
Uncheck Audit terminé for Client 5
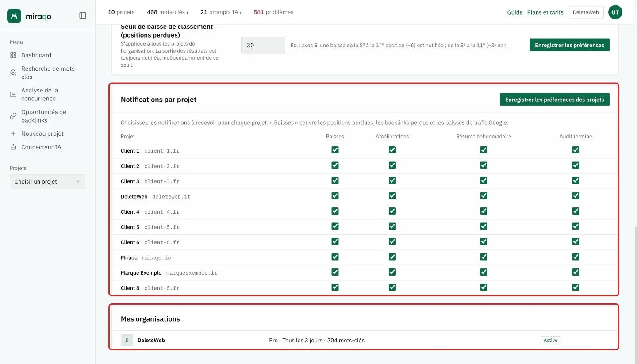576,226
